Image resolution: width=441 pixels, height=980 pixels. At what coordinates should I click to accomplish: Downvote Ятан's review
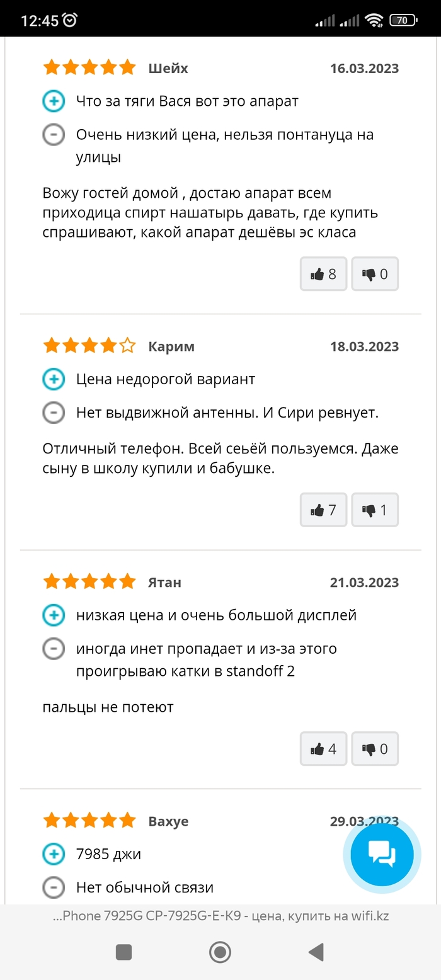pos(375,749)
